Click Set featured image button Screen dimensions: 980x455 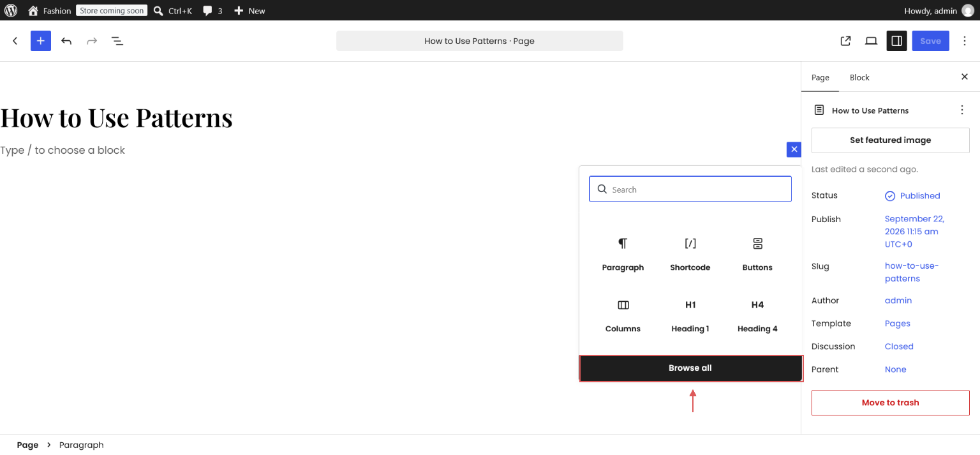pyautogui.click(x=891, y=140)
